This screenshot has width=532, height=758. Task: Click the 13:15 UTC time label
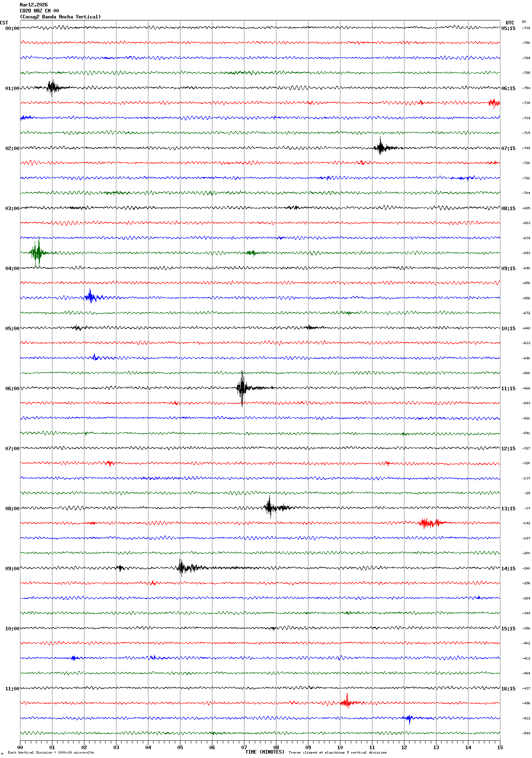(x=508, y=509)
